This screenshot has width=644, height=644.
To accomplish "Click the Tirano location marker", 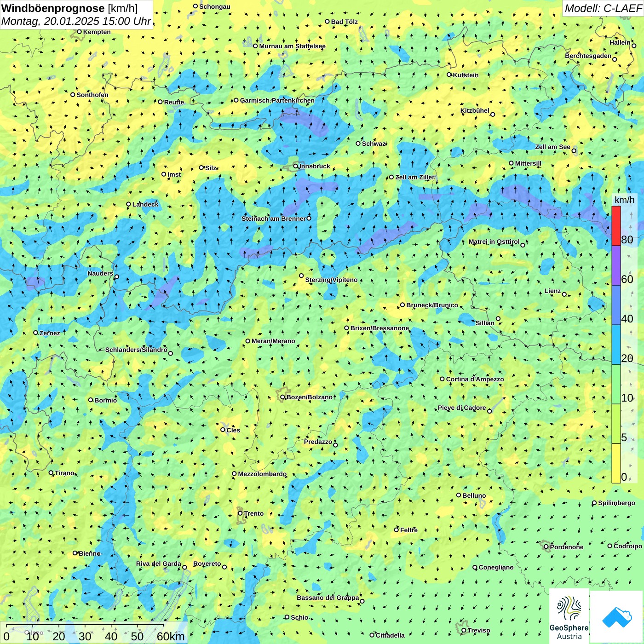I will pos(51,472).
